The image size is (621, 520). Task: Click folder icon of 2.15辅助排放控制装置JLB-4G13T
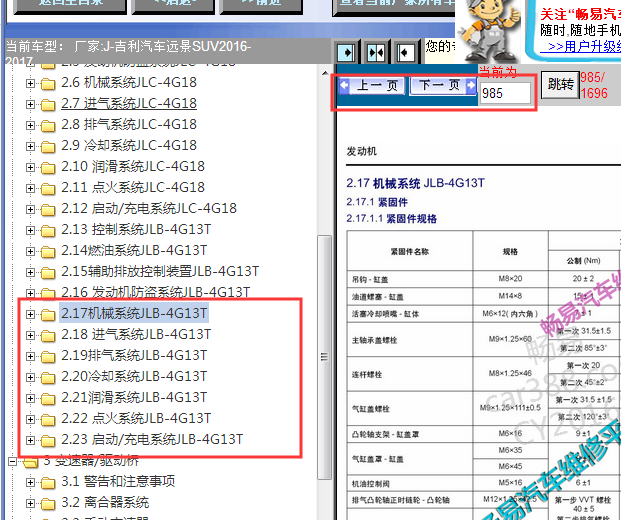point(48,273)
